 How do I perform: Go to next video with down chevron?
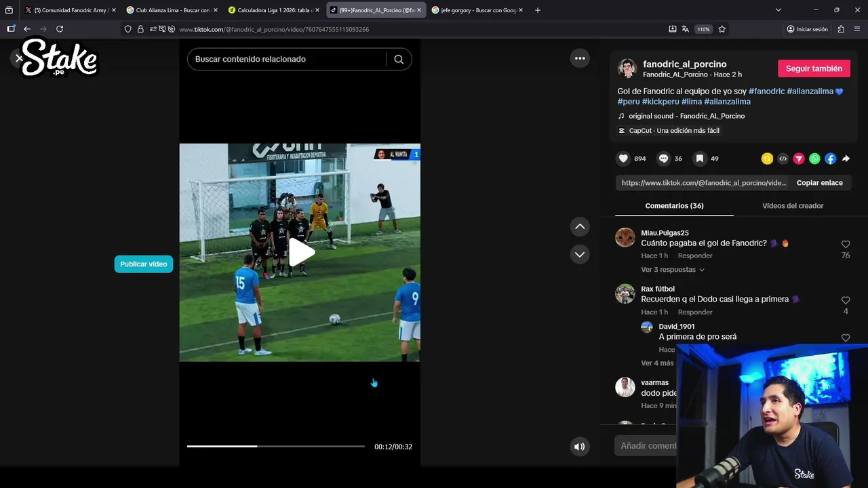pos(580,255)
